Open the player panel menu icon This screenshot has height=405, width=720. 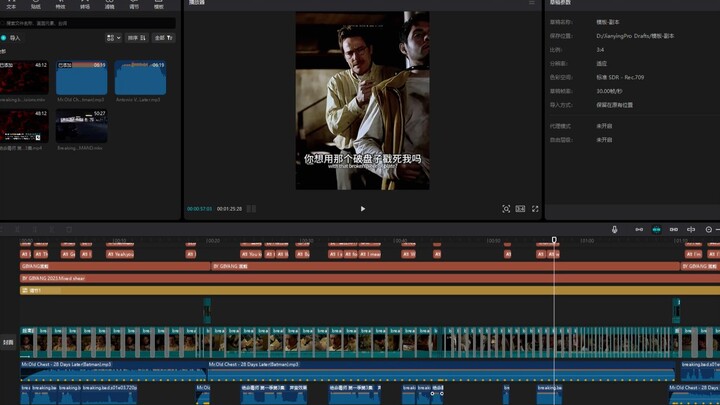(532, 3)
